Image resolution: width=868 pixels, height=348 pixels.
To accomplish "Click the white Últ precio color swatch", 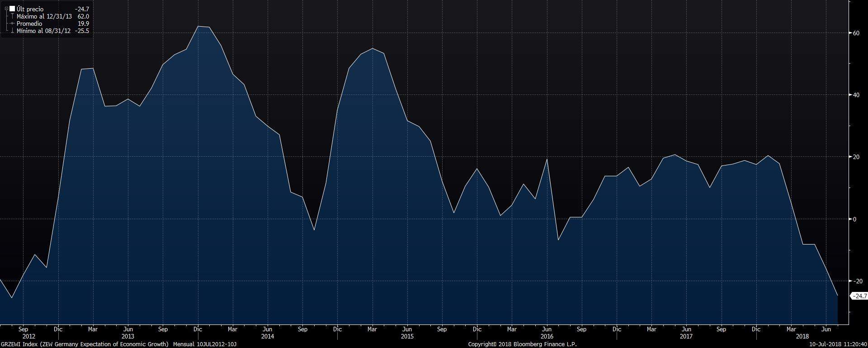I will click(x=12, y=9).
